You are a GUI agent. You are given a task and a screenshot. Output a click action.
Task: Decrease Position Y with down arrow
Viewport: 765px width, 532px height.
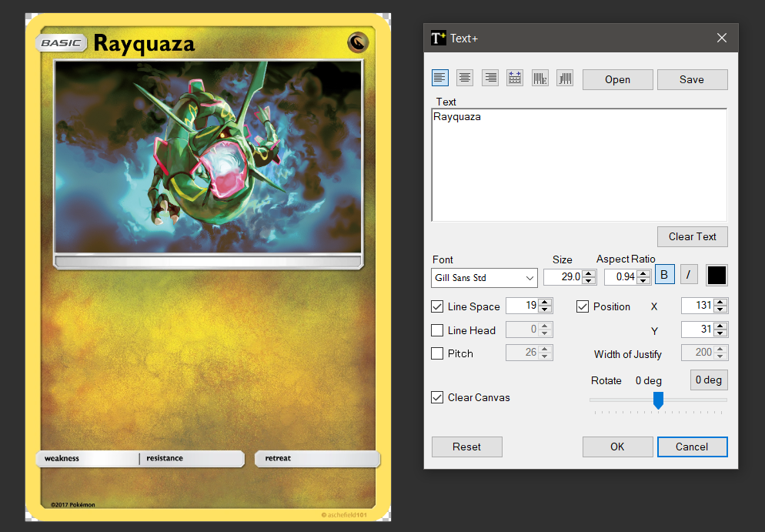click(x=720, y=333)
